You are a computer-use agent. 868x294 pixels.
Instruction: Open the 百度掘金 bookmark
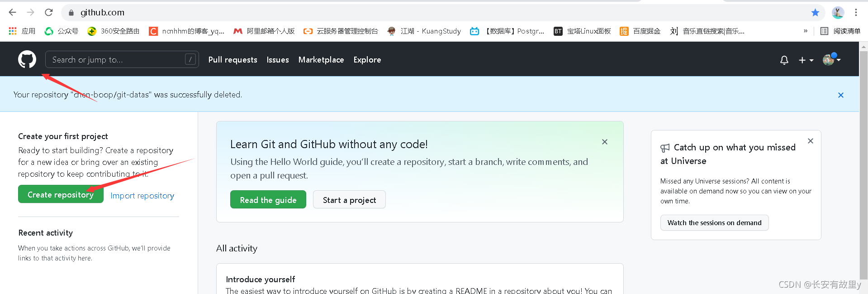tap(640, 31)
